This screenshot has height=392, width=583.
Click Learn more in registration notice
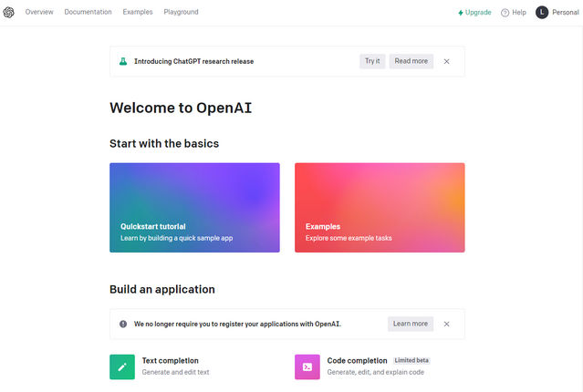tap(411, 324)
